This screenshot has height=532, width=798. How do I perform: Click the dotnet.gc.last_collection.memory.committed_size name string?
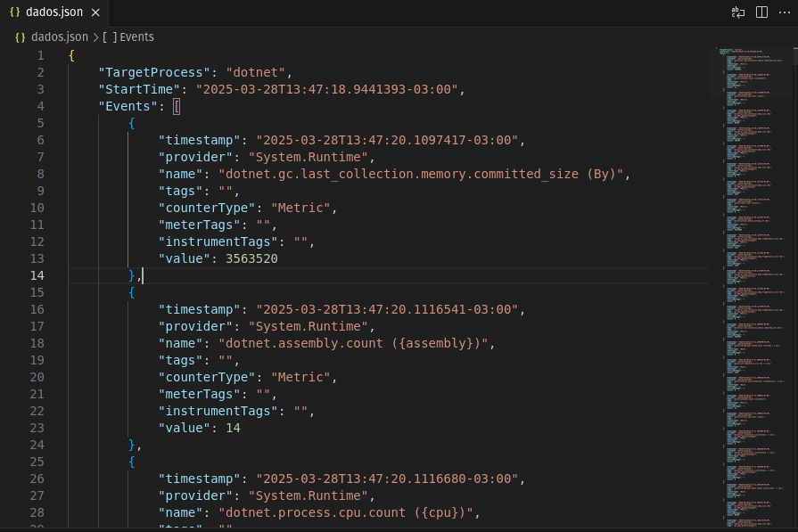pyautogui.click(x=421, y=174)
